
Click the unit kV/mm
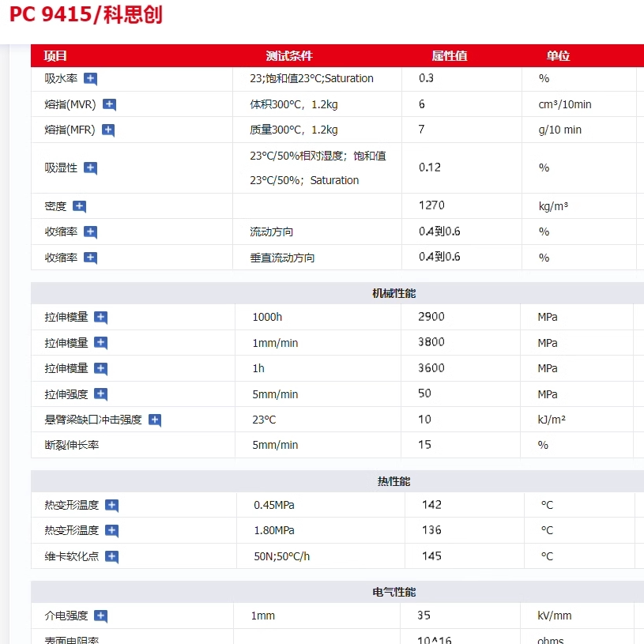point(555,616)
